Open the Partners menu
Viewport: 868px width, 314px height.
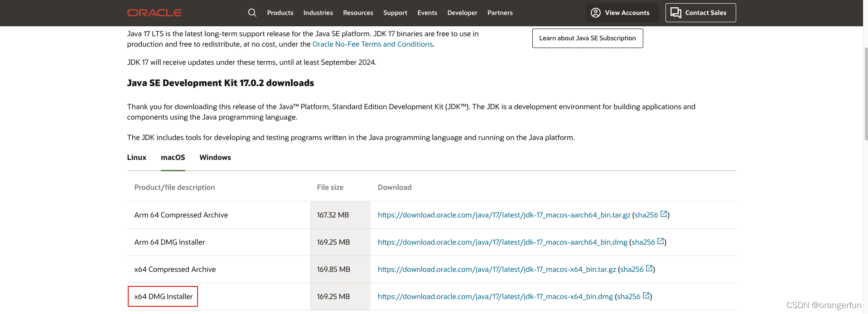click(500, 13)
